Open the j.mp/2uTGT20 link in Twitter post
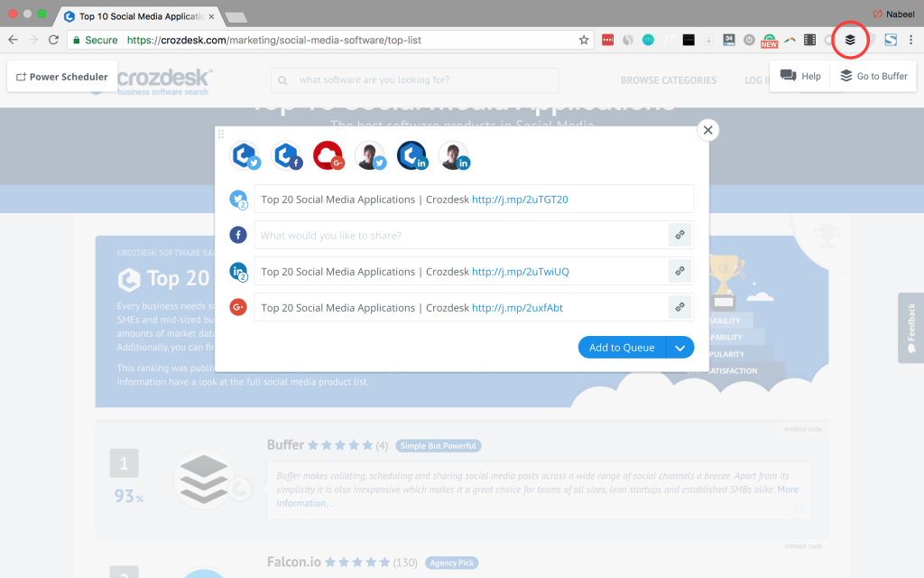Screen dimensions: 924x578 tap(520, 200)
